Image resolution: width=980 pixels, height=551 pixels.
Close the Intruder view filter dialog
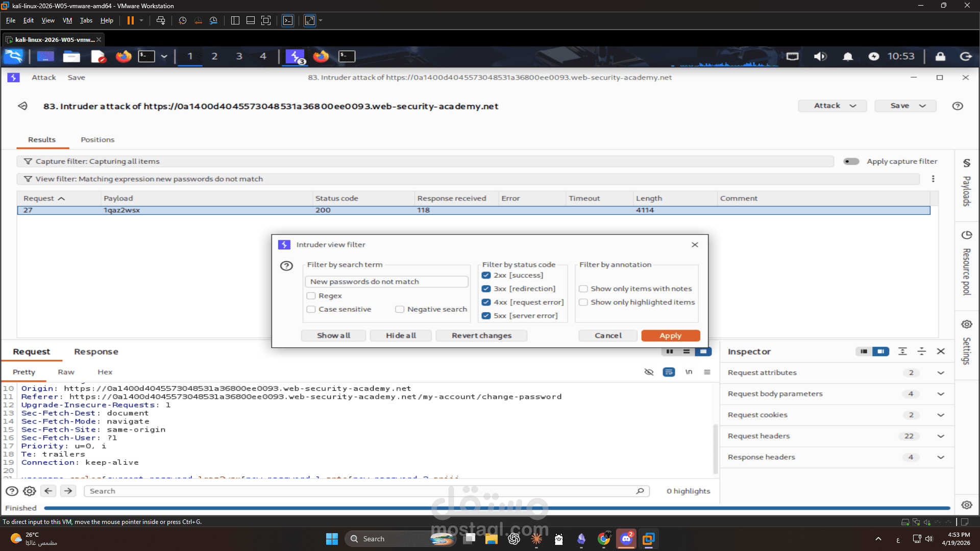[x=695, y=245]
